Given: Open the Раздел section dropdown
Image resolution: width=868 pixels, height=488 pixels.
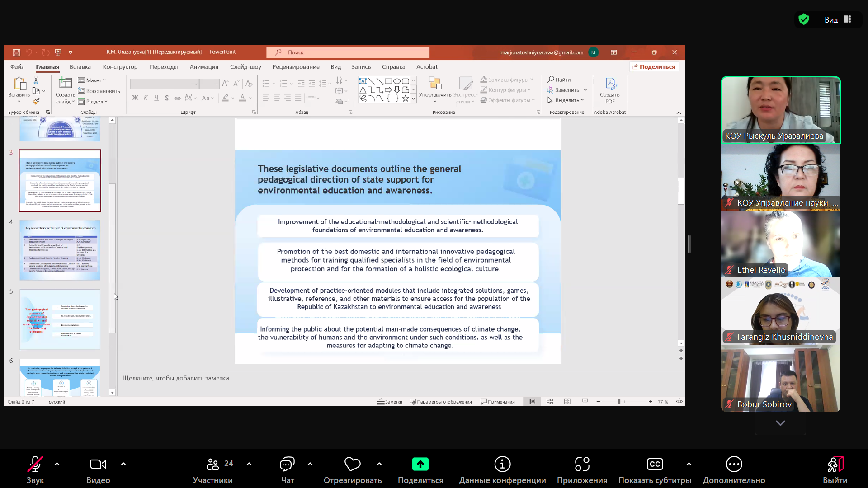Looking at the screenshot, I should (93, 102).
